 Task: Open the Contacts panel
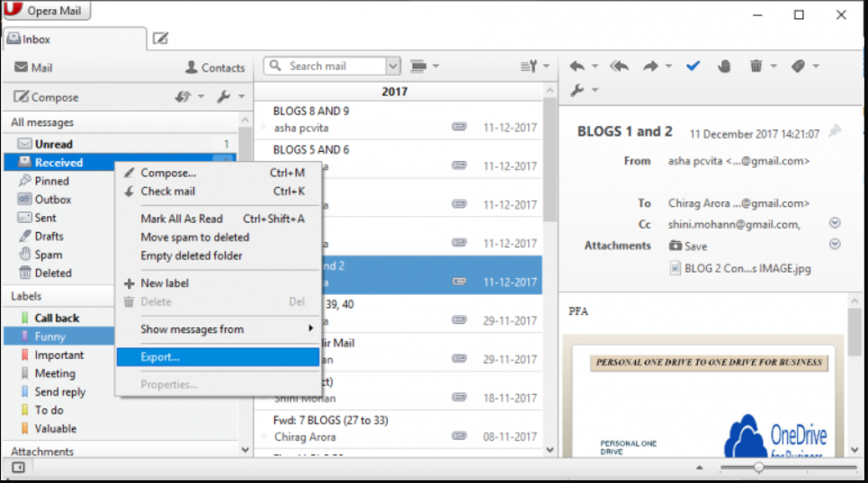click(x=215, y=67)
